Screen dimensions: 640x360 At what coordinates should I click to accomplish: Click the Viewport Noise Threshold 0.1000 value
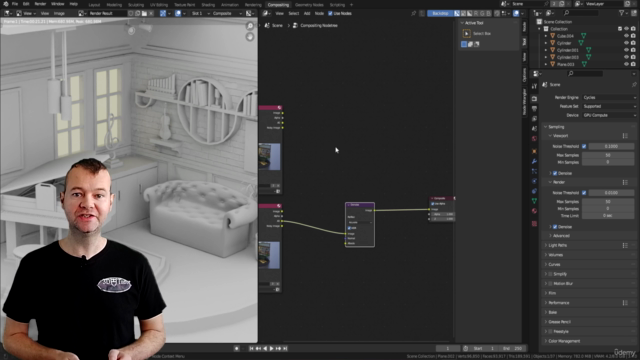click(611, 146)
